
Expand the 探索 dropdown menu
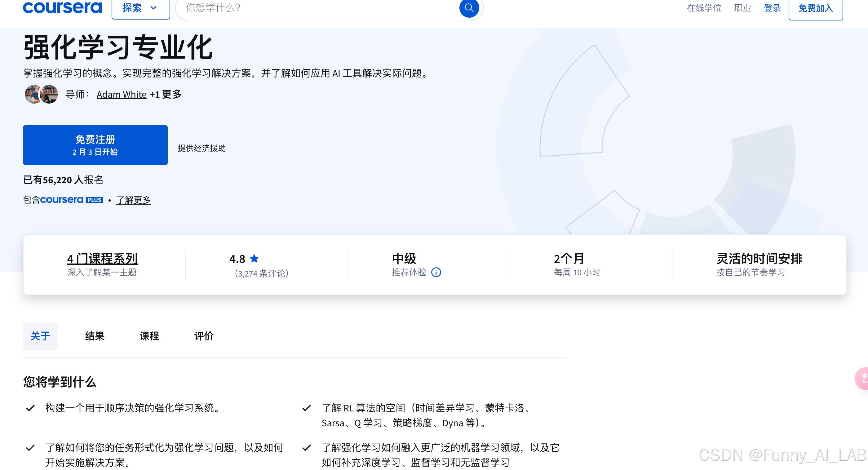(x=140, y=8)
